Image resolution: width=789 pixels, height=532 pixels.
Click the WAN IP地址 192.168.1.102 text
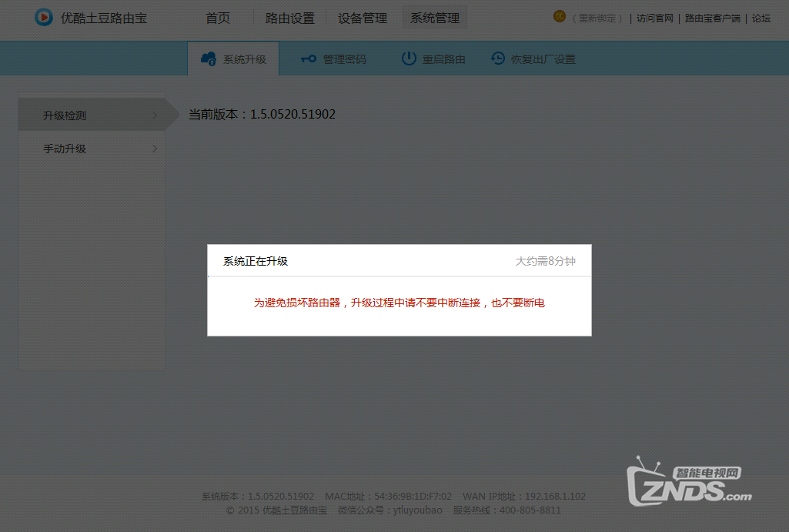pos(524,497)
